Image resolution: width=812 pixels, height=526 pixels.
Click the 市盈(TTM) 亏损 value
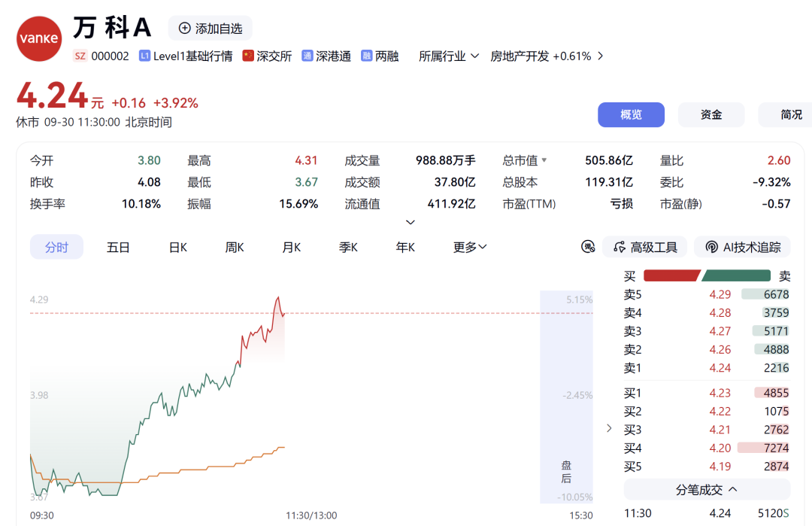(x=622, y=204)
